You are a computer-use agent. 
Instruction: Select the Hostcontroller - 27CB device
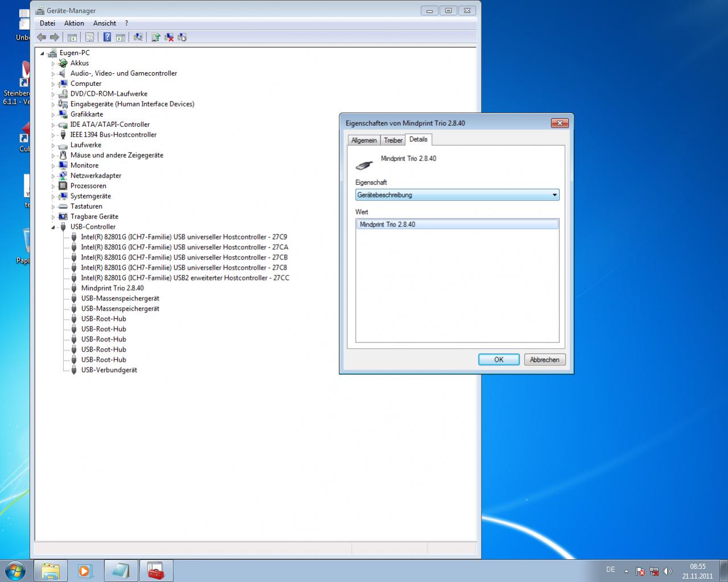click(x=184, y=258)
